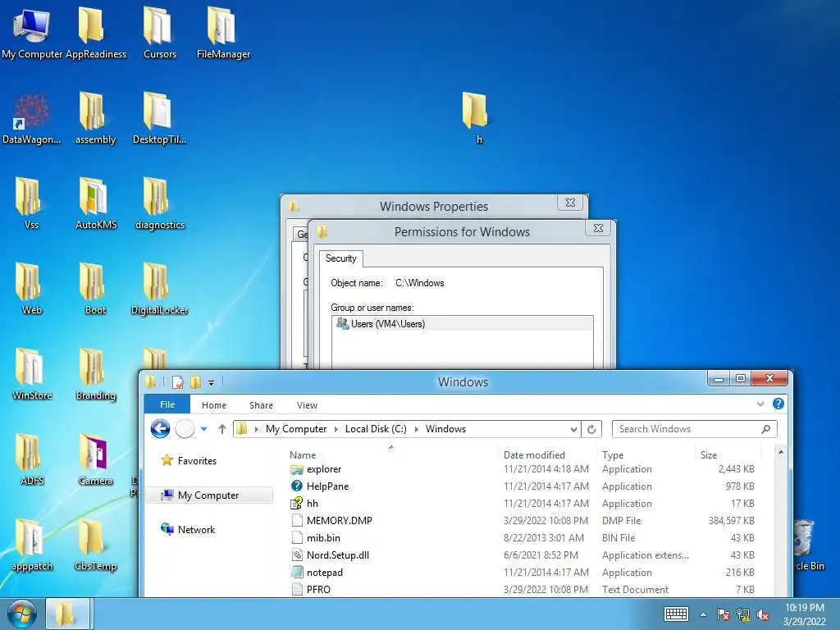Click the Explorer Back arrow button
The width and height of the screenshot is (840, 630).
point(160,429)
